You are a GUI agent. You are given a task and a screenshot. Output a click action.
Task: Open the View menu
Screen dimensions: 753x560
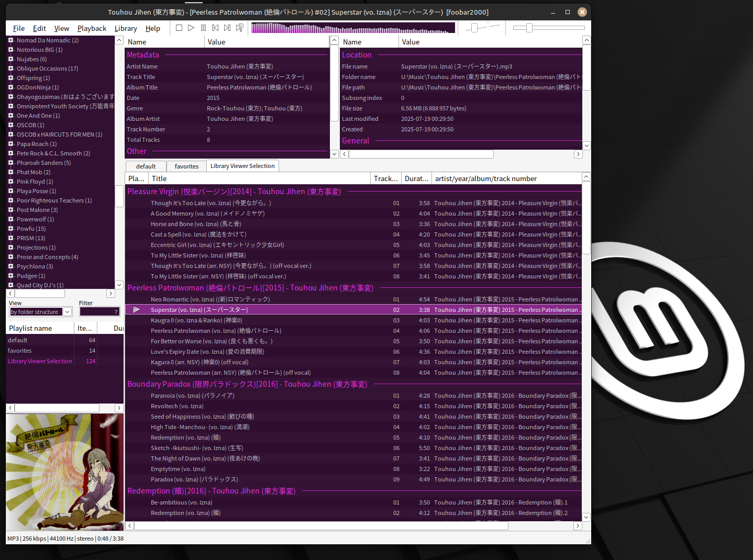pos(61,28)
